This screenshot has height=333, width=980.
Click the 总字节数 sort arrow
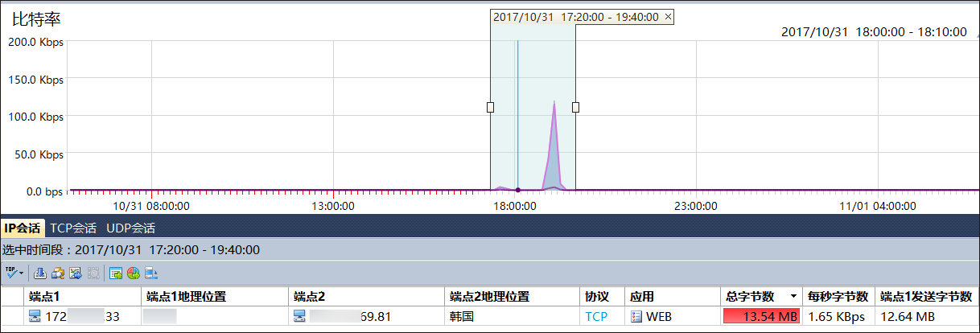point(794,297)
